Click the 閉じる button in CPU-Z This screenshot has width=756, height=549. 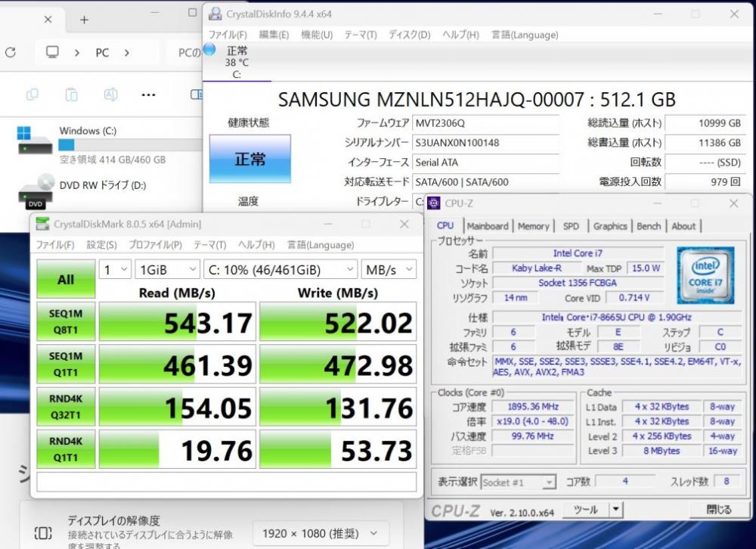(718, 510)
